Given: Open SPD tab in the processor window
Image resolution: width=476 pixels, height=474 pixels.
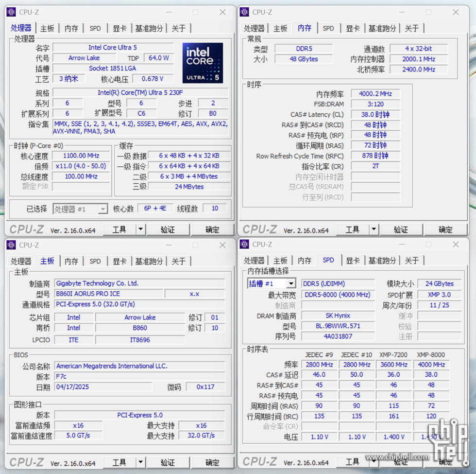Looking at the screenshot, I should pos(95,29).
